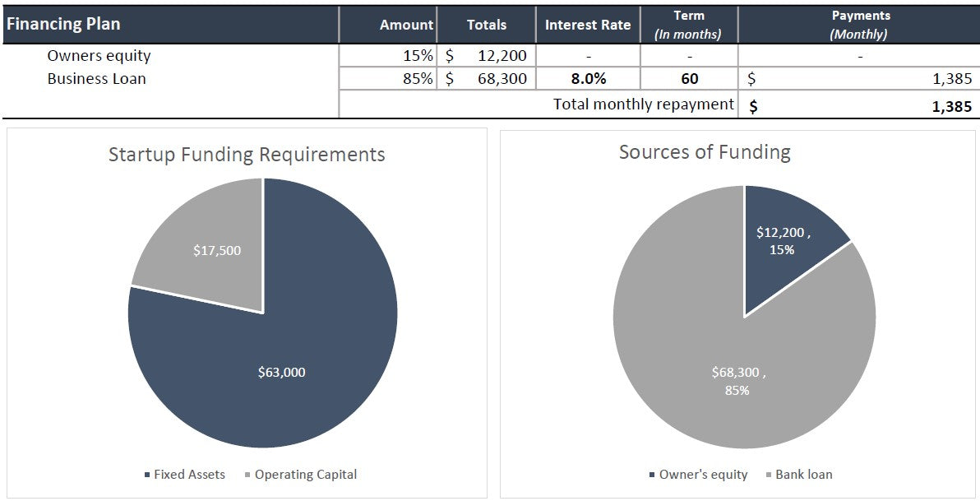Select the 60 months term cell

coord(689,79)
